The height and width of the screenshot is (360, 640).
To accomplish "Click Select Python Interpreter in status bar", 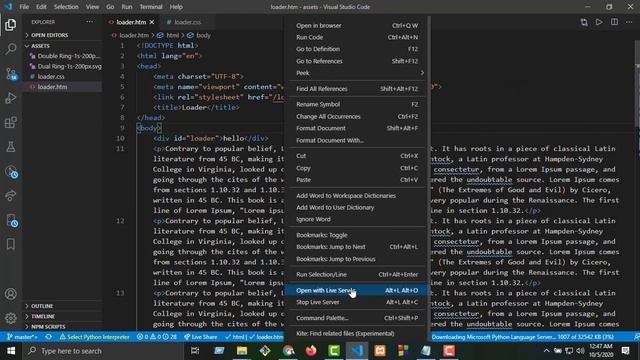I will pos(95,337).
